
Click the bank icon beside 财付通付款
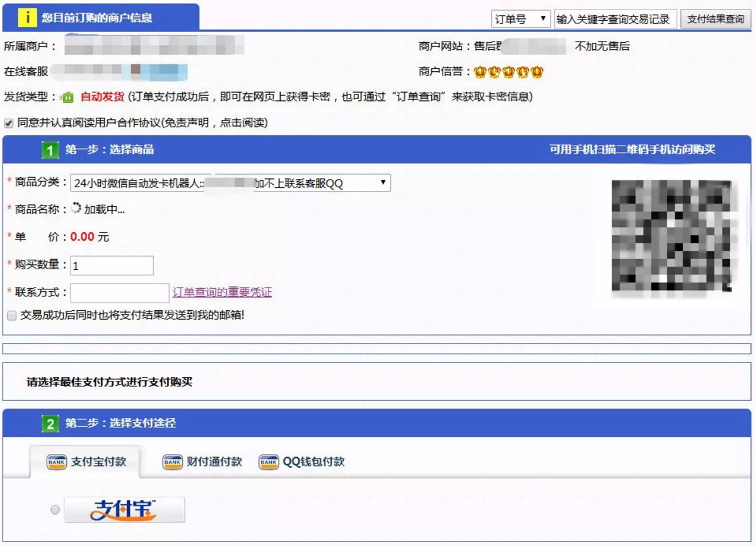[172, 462]
